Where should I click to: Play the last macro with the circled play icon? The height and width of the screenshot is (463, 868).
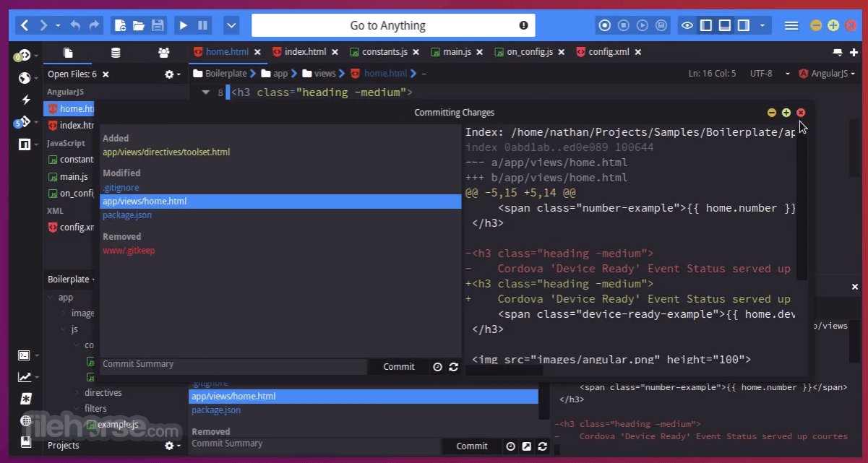pyautogui.click(x=643, y=25)
